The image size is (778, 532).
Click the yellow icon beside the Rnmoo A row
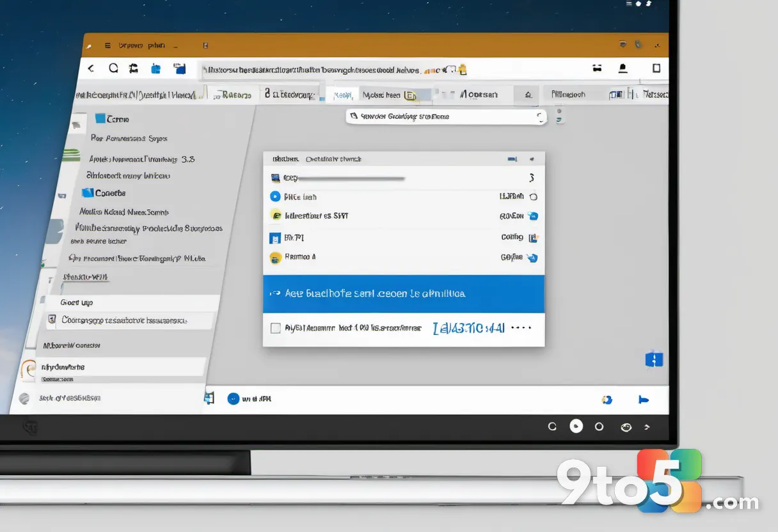pyautogui.click(x=276, y=258)
